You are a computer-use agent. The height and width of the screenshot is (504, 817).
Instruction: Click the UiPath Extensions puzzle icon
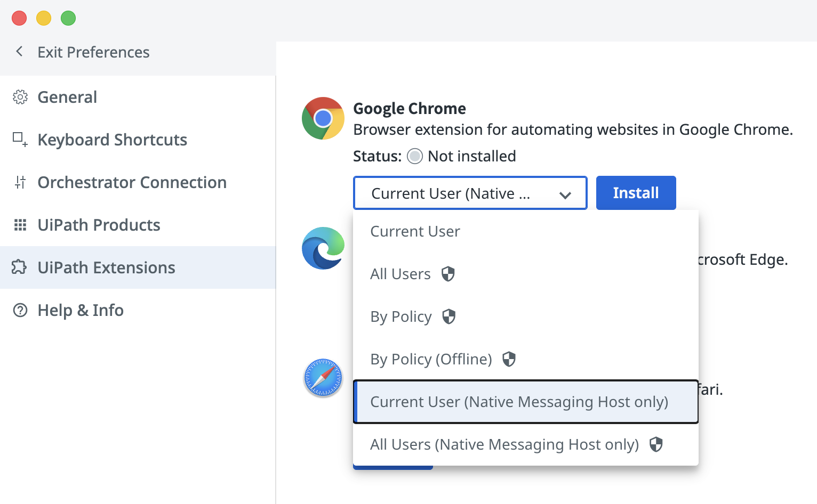[19, 267]
